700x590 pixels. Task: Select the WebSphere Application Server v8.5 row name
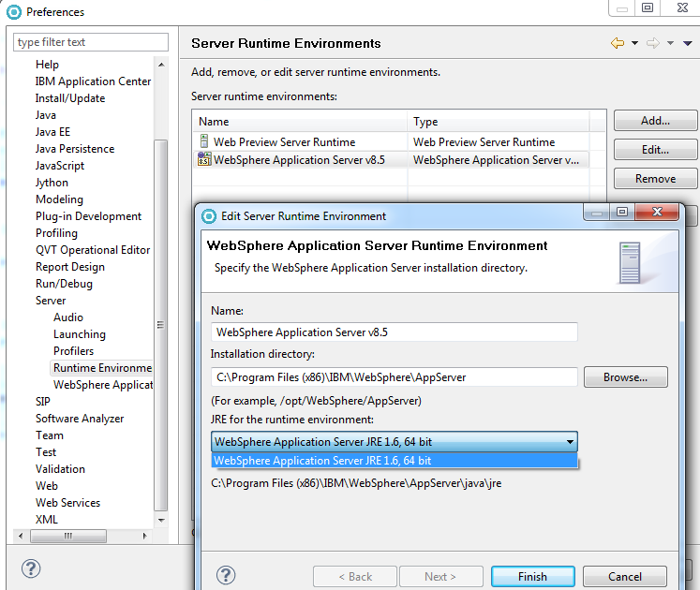tap(299, 160)
